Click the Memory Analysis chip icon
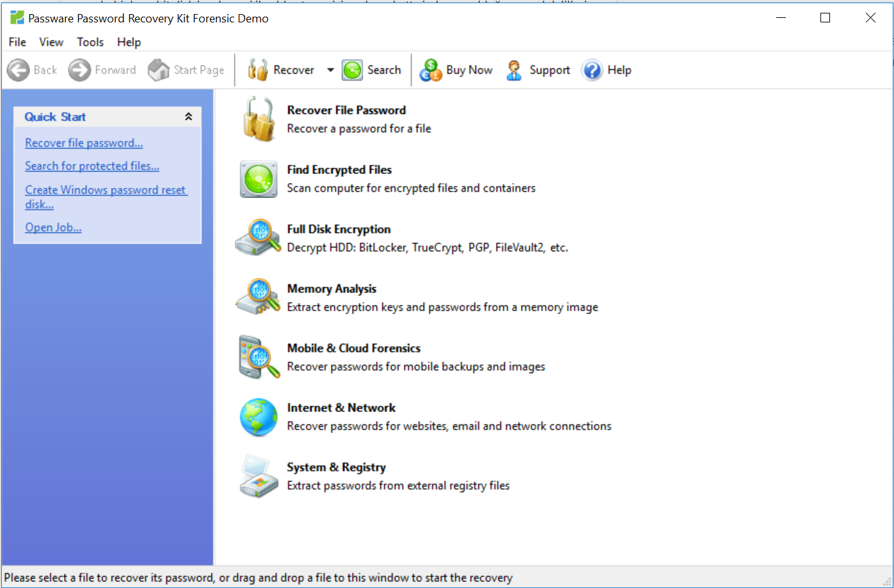The image size is (894, 588). [x=258, y=298]
